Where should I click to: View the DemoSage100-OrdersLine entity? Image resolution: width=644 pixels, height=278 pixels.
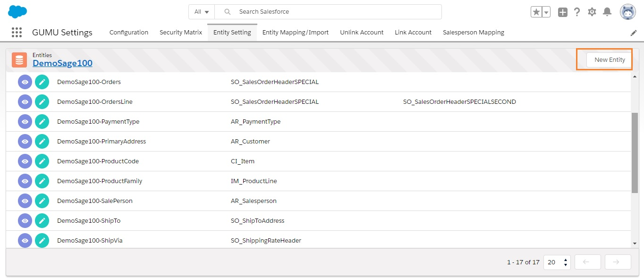[25, 102]
